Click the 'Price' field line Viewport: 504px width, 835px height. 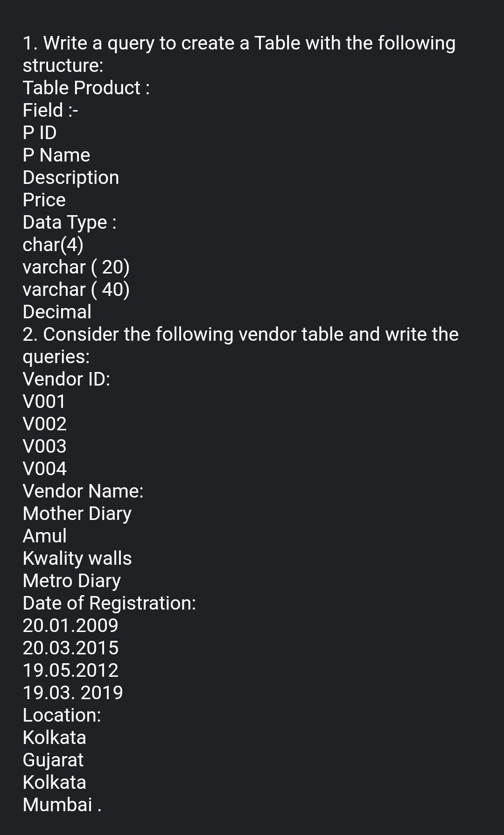(x=44, y=200)
